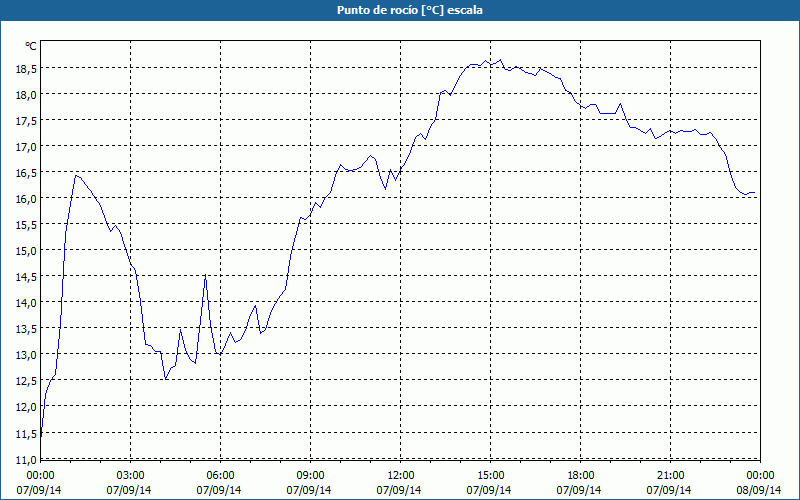Viewport: 800px width, 500px height.
Task: Select the 18,0 y-axis value
Action: [x=26, y=94]
